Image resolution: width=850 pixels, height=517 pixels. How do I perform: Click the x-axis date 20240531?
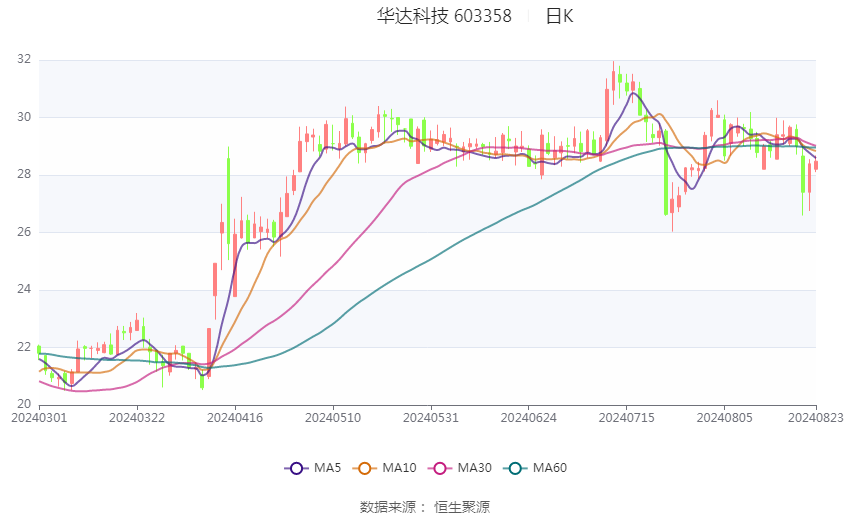click(x=431, y=418)
